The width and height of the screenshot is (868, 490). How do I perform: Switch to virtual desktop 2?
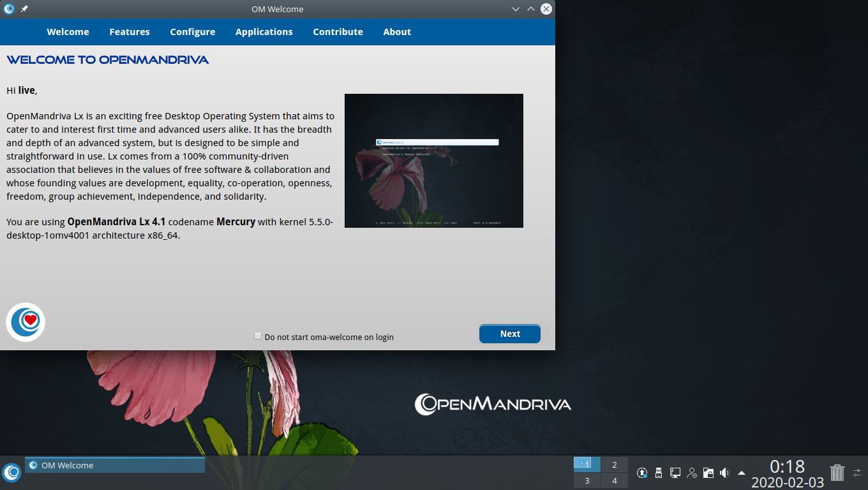tap(615, 464)
